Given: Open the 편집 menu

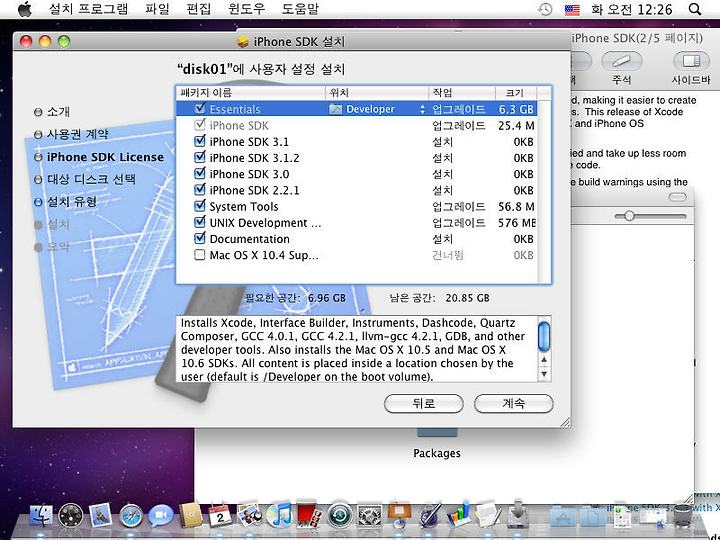Looking at the screenshot, I should [x=198, y=9].
